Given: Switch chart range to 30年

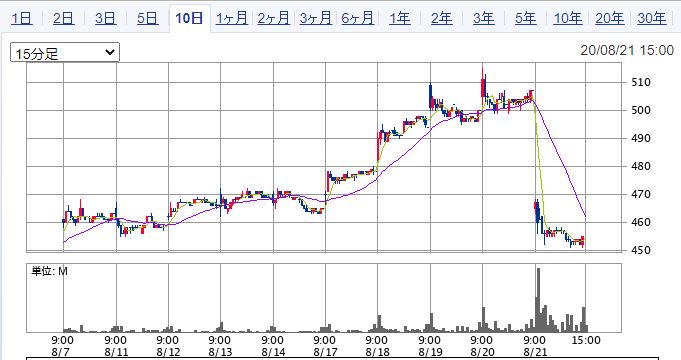Looking at the screenshot, I should [x=651, y=19].
